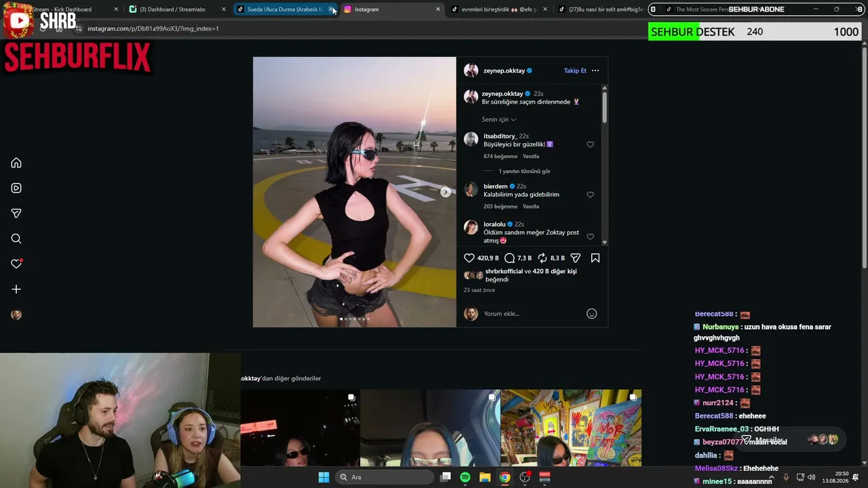The height and width of the screenshot is (488, 868).
Task: Like the itsabditory_ comment
Action: tap(590, 144)
